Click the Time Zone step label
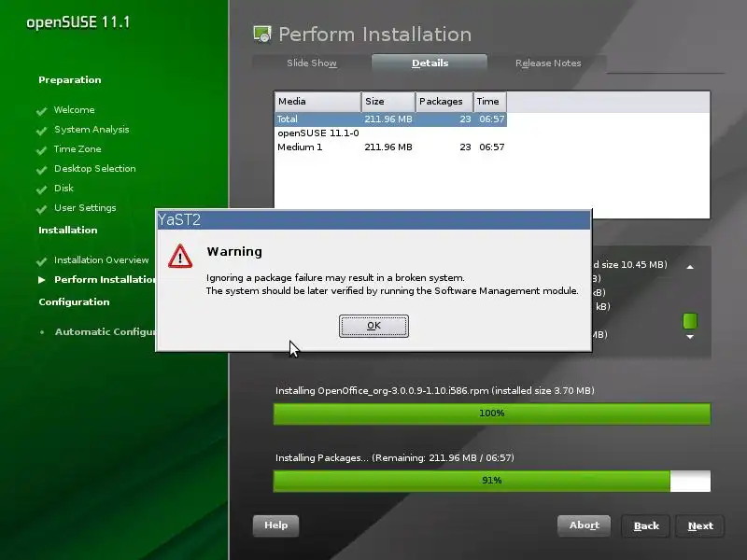Viewport: 747px width, 560px height. pyautogui.click(x=78, y=149)
